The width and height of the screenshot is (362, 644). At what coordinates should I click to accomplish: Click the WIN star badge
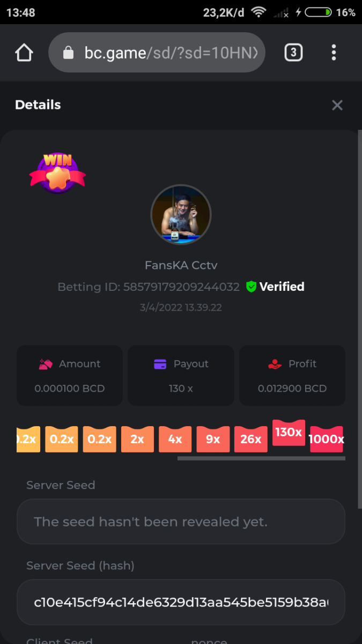click(57, 173)
